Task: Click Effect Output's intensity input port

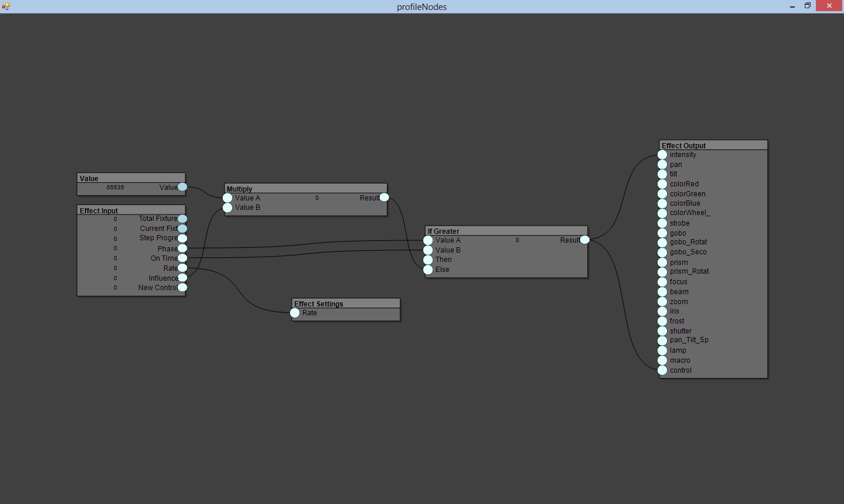Action: 662,155
